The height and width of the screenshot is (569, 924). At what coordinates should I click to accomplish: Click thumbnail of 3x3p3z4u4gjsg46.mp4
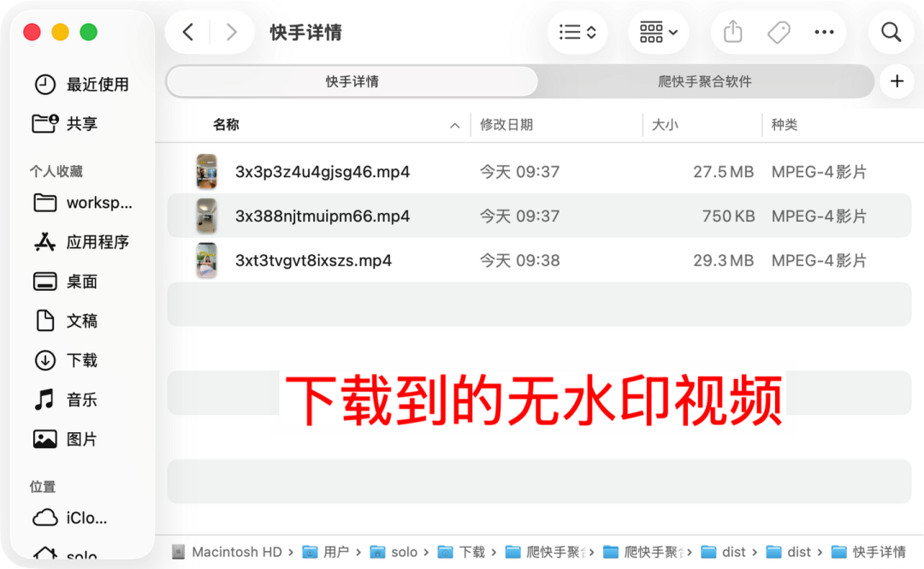point(206,172)
